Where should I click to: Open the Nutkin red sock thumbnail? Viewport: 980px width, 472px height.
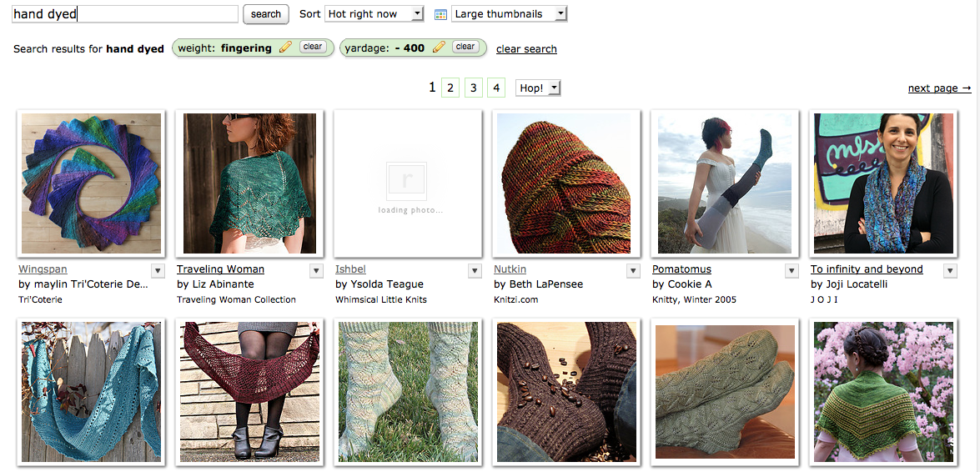point(566,183)
